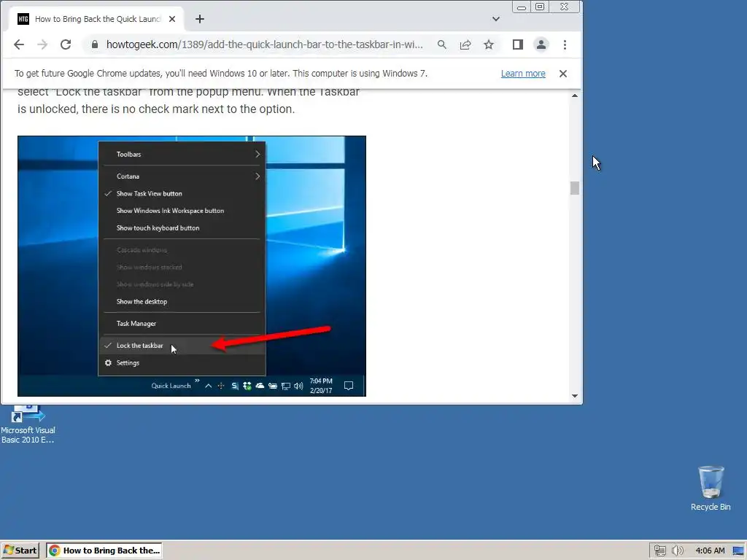
Task: Click the network icon in system tray
Action: (x=659, y=551)
